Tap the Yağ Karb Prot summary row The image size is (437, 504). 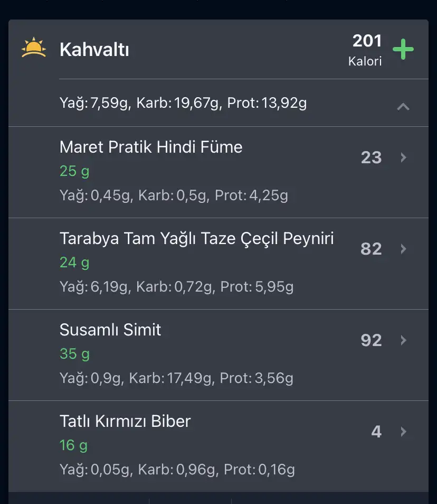point(218,103)
